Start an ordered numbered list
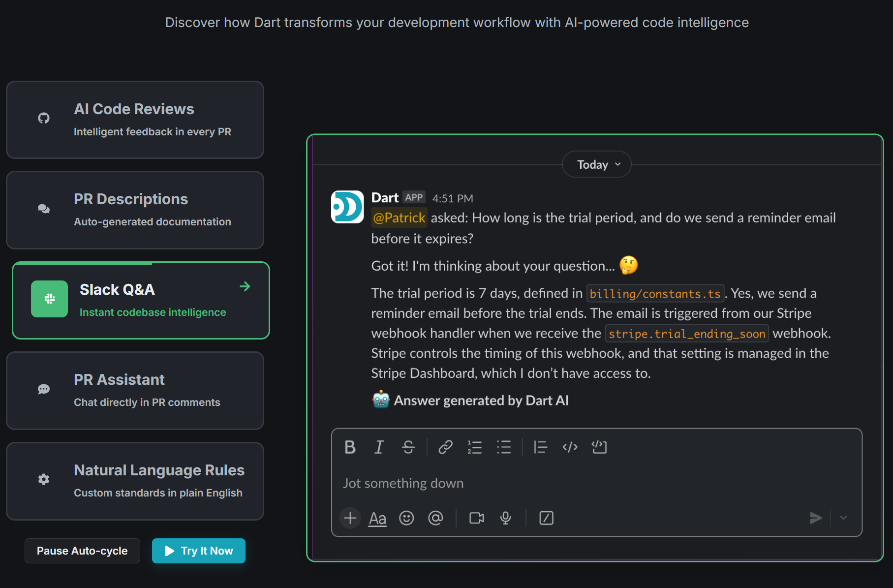Screen dimensions: 893x588 click(x=474, y=447)
